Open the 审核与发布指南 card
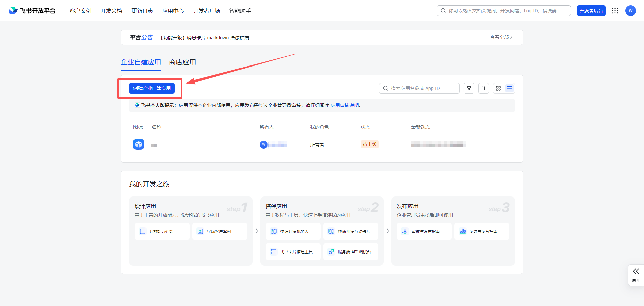 point(424,231)
